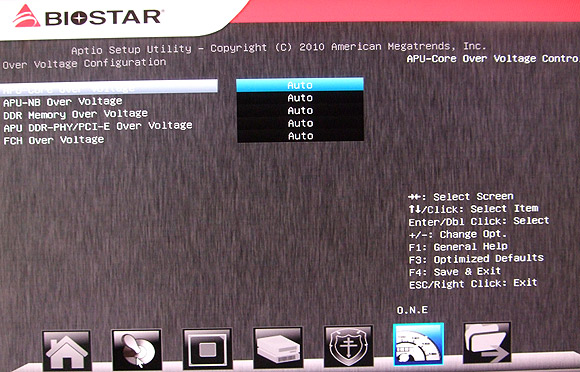Click the highlighted APU-Core Over Voltage row
Screen dimensions: 580x372
[x=109, y=87]
